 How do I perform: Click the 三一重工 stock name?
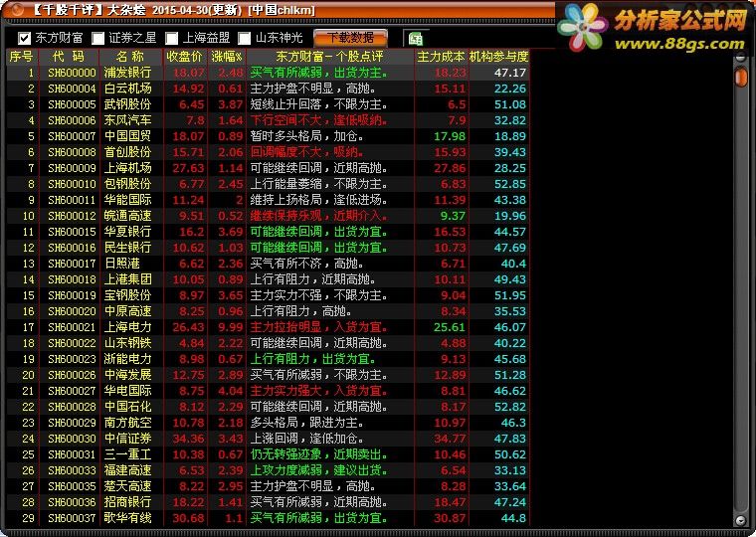[x=127, y=454]
